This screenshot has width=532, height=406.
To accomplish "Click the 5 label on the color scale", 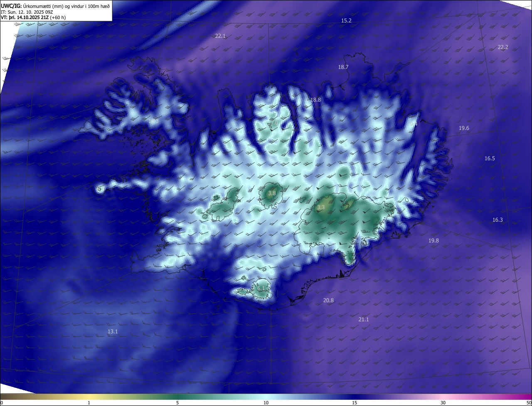I will (x=177, y=403).
